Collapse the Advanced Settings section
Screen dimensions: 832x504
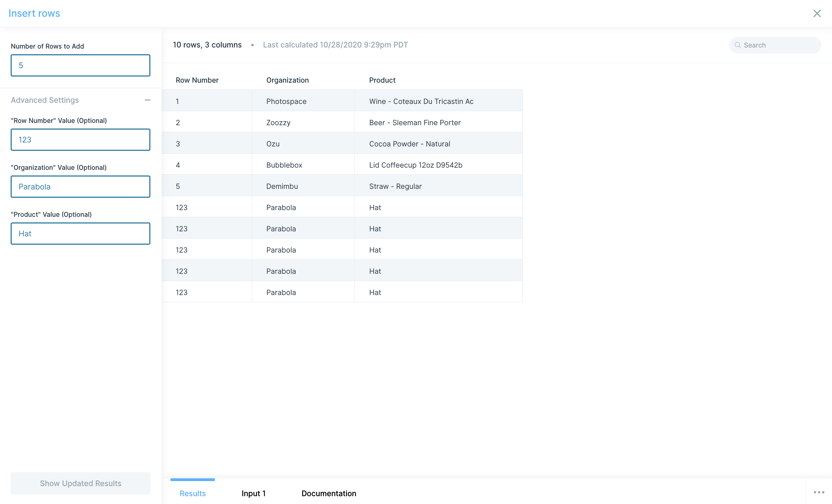point(148,100)
